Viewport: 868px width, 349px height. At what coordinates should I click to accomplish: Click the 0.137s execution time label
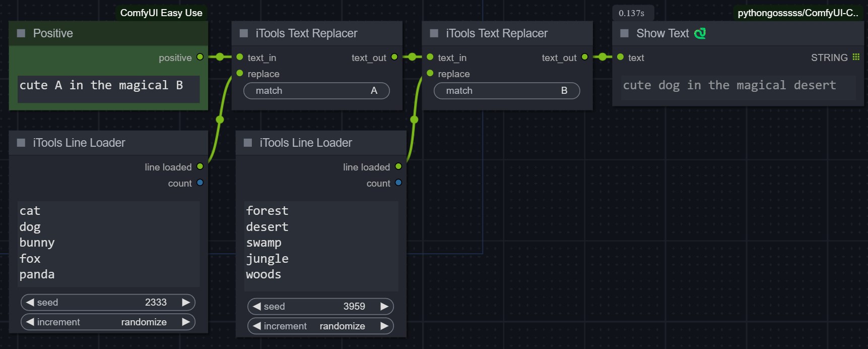[x=632, y=13]
